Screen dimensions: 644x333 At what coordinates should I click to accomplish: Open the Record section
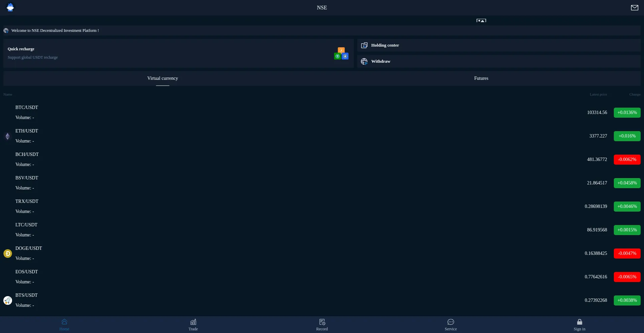coord(322,325)
